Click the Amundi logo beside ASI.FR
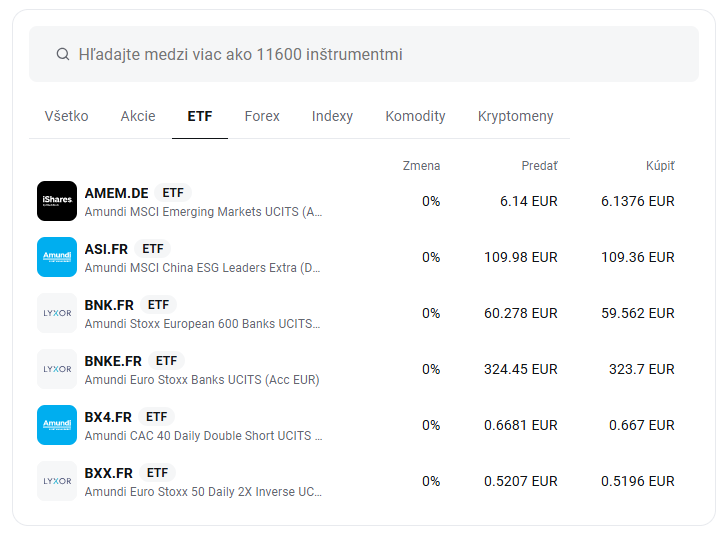This screenshot has height=538, width=726. point(57,257)
